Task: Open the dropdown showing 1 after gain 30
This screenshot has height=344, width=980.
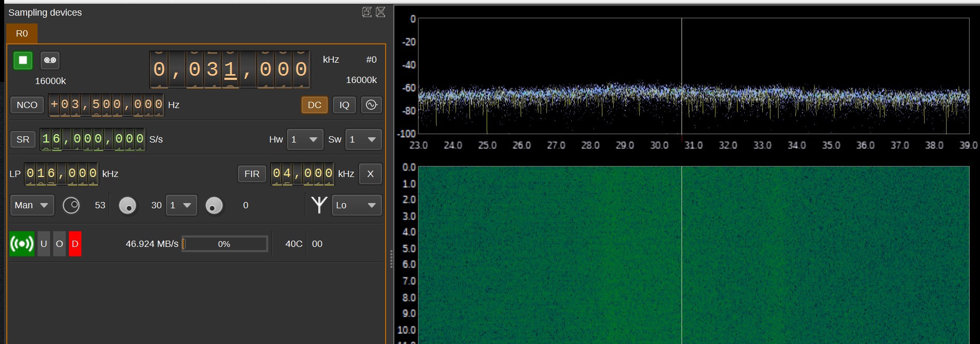Action: coord(182,205)
